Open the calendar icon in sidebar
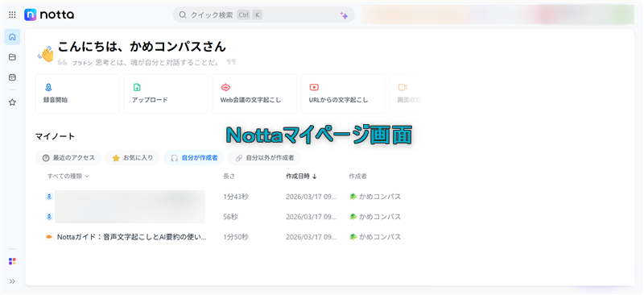 tap(12, 77)
